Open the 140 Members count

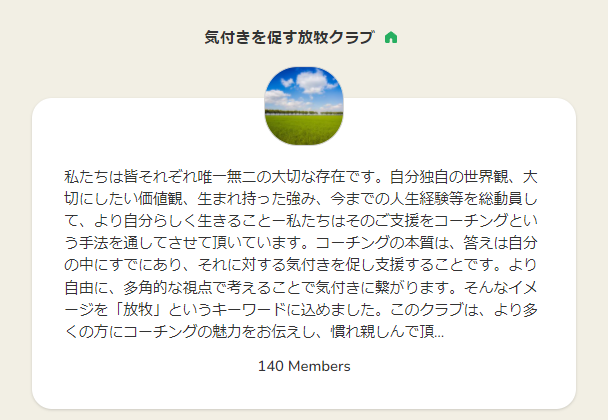click(x=304, y=366)
